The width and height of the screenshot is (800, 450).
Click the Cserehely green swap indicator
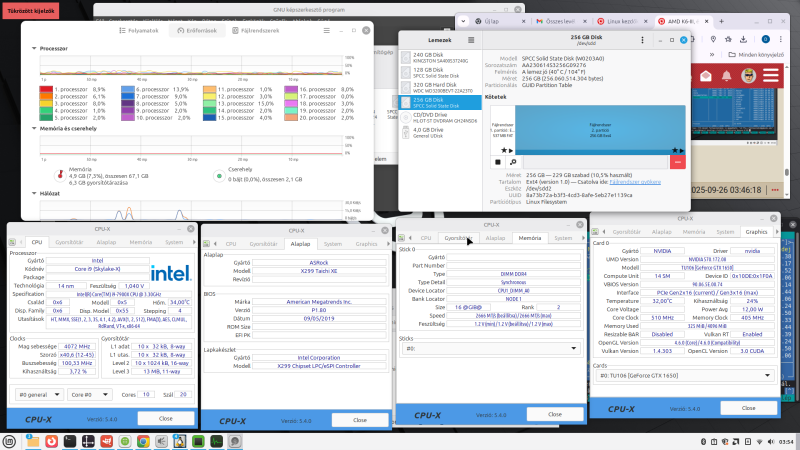pos(219,176)
